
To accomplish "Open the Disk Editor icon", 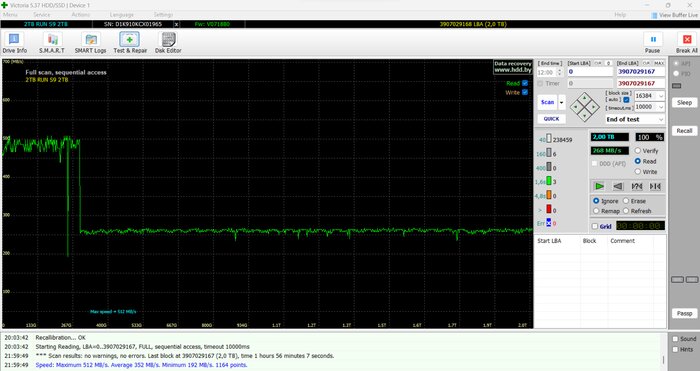I will (x=168, y=43).
